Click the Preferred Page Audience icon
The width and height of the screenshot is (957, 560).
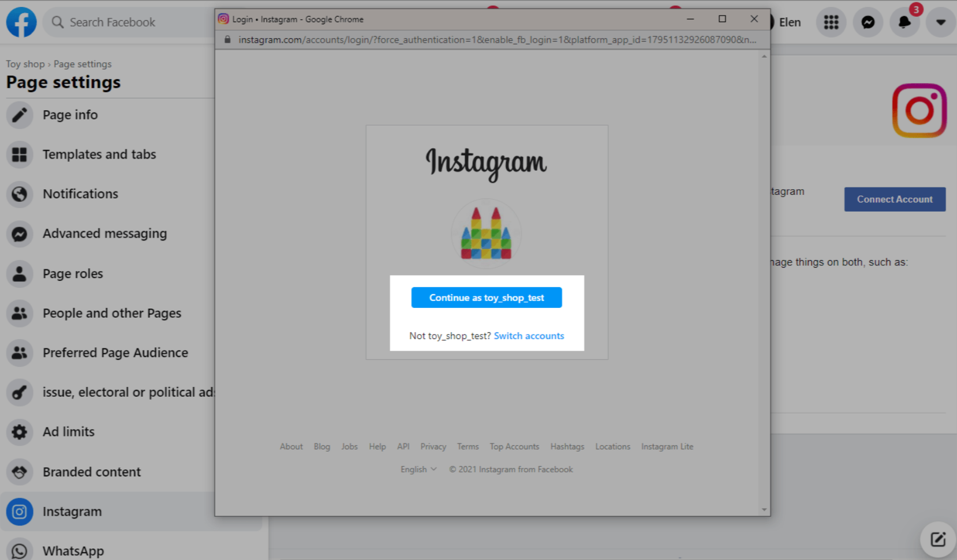pyautogui.click(x=20, y=352)
